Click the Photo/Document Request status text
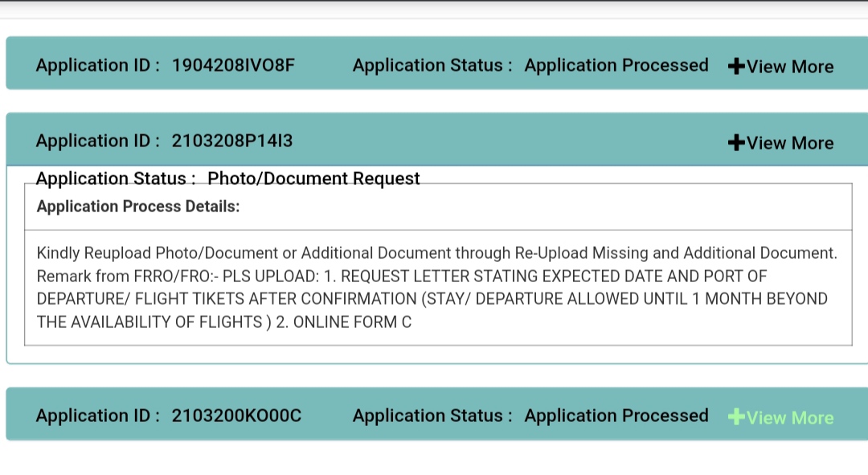 [x=313, y=178]
